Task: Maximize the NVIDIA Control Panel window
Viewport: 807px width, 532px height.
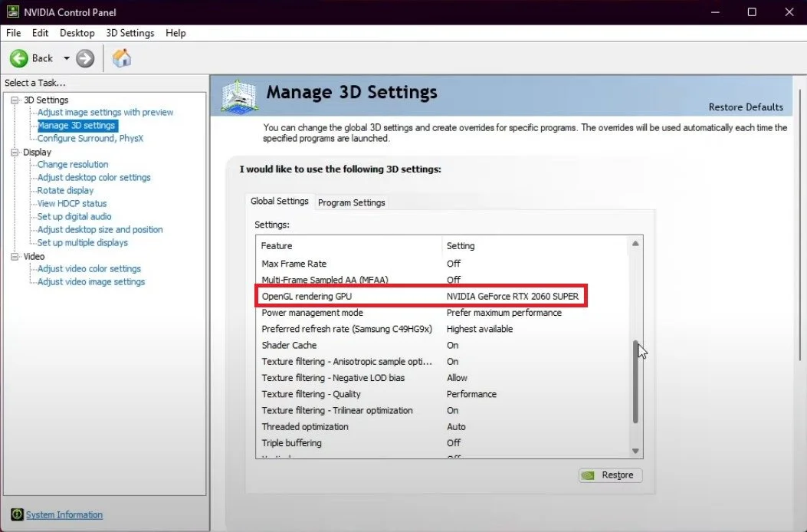Action: pyautogui.click(x=752, y=11)
